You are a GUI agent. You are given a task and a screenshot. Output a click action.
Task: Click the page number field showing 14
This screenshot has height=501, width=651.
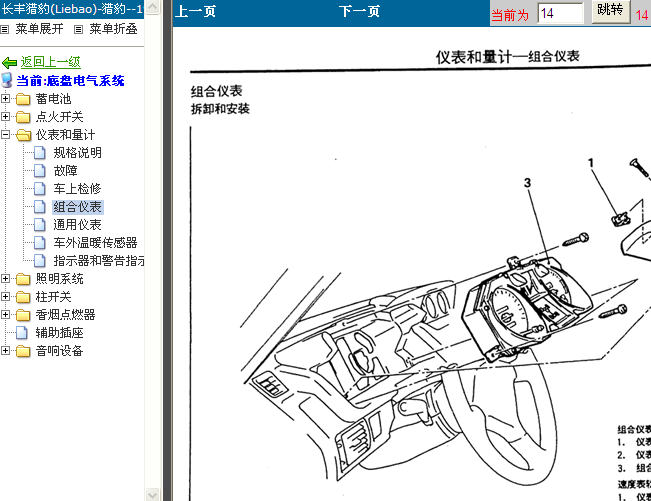point(560,13)
